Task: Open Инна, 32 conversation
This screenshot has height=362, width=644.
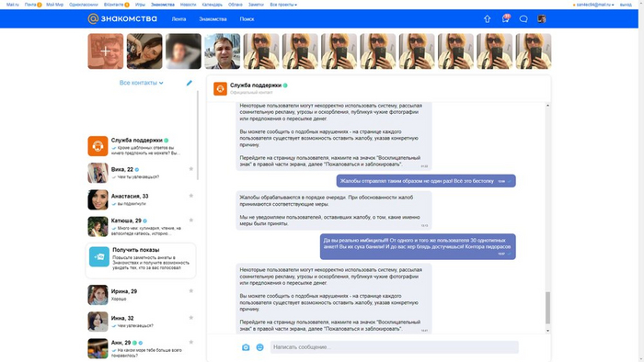Action: 141,322
